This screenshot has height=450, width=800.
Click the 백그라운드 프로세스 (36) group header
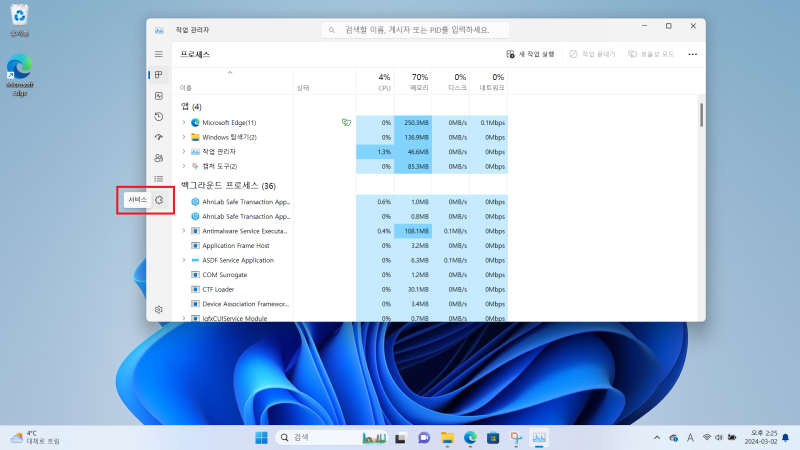click(229, 186)
